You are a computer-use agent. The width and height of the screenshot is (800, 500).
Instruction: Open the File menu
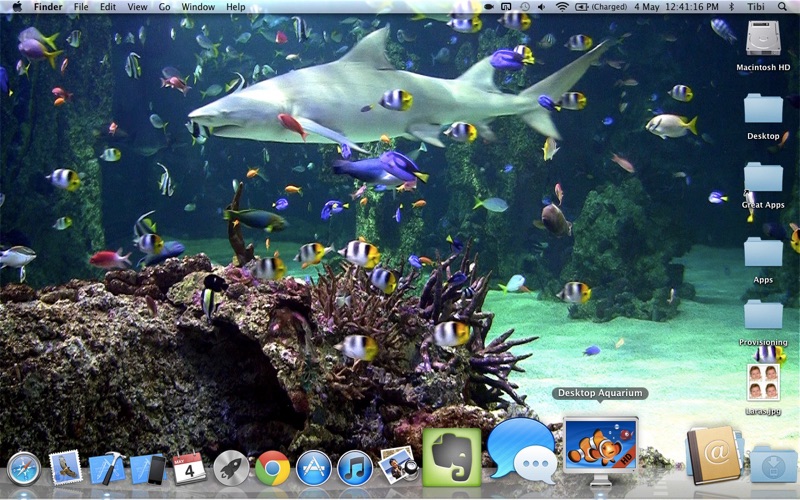[81, 7]
